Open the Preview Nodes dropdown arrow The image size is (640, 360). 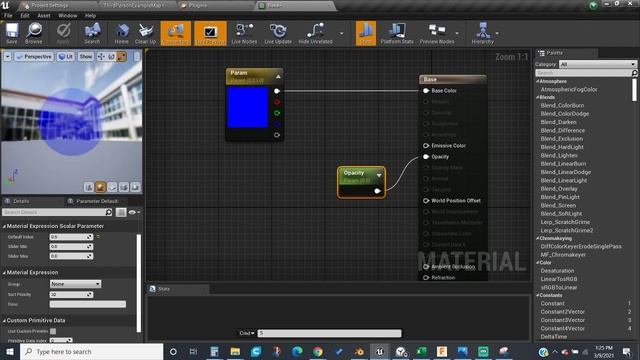coord(457,33)
